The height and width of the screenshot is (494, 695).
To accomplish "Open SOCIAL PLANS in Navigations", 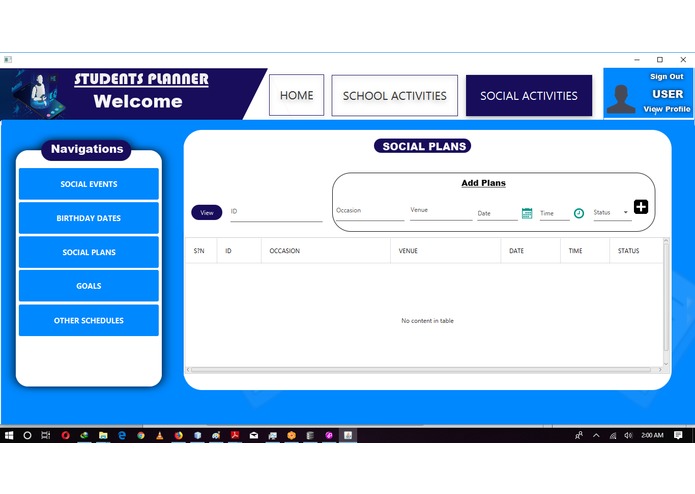I will (89, 252).
